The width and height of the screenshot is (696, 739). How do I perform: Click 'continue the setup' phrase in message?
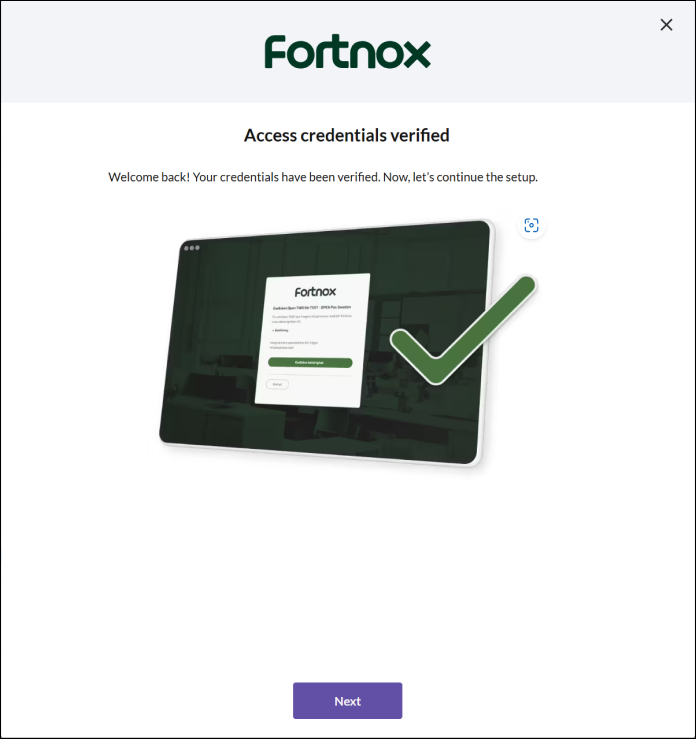pos(486,177)
